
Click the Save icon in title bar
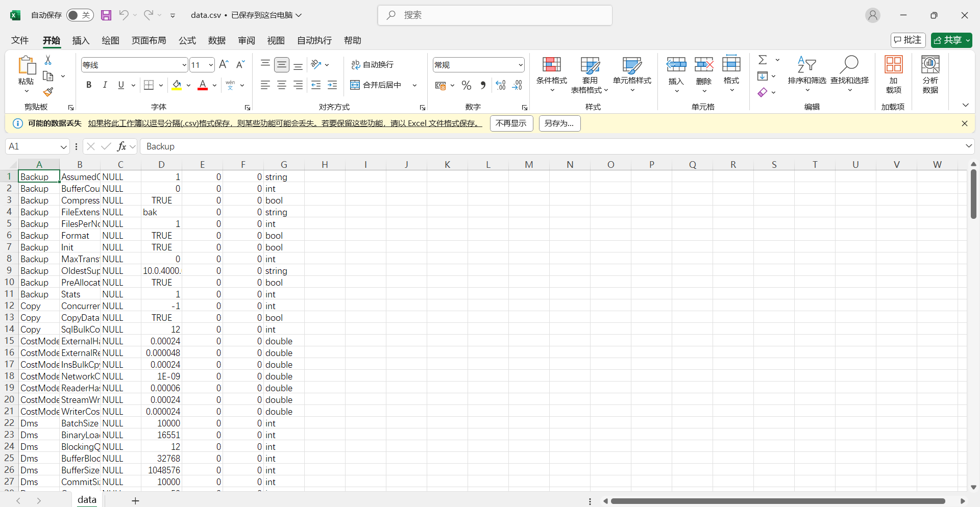pos(106,15)
